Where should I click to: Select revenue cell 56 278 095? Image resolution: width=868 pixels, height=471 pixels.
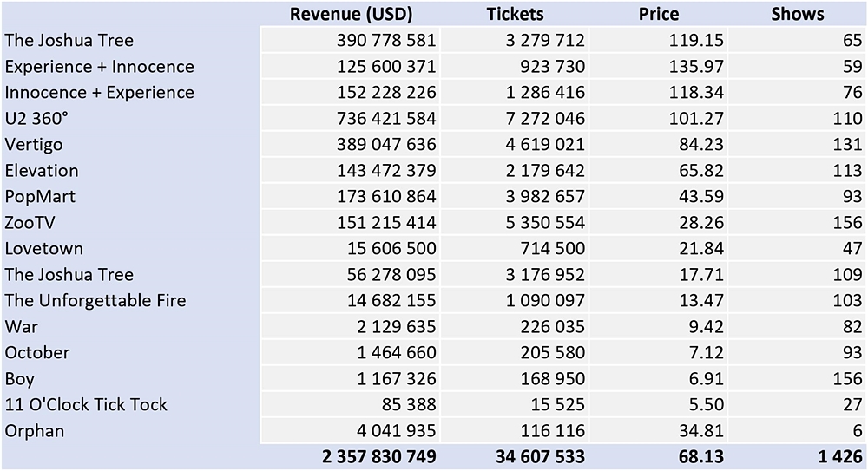point(350,274)
